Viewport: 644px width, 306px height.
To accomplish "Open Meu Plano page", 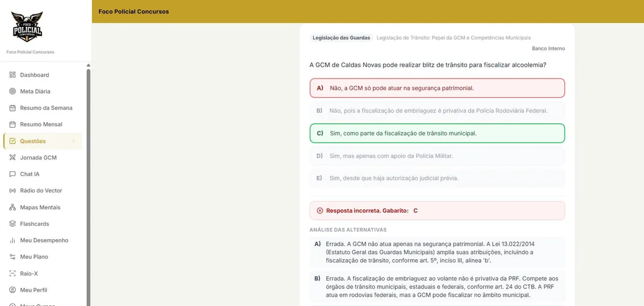I will click(43, 257).
